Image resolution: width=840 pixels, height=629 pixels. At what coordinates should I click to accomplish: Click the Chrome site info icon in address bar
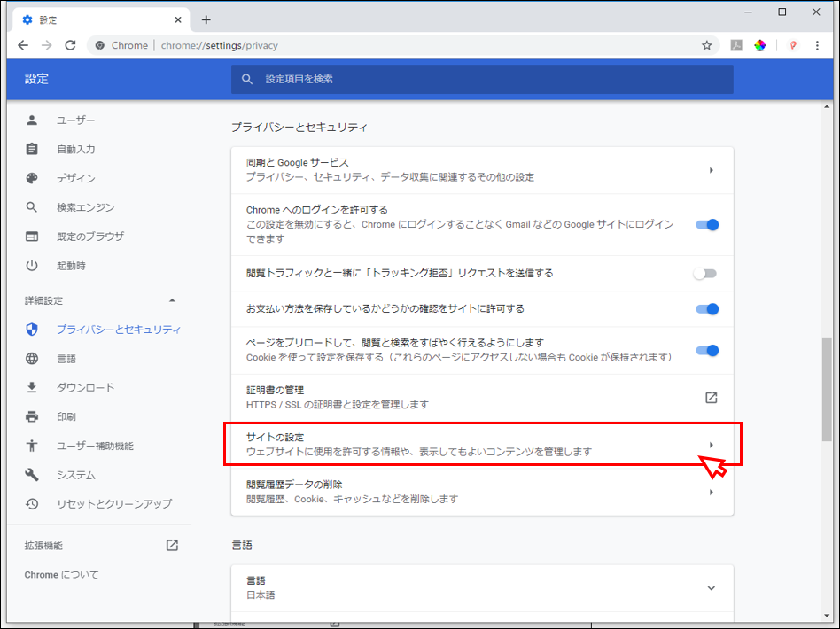coord(99,45)
